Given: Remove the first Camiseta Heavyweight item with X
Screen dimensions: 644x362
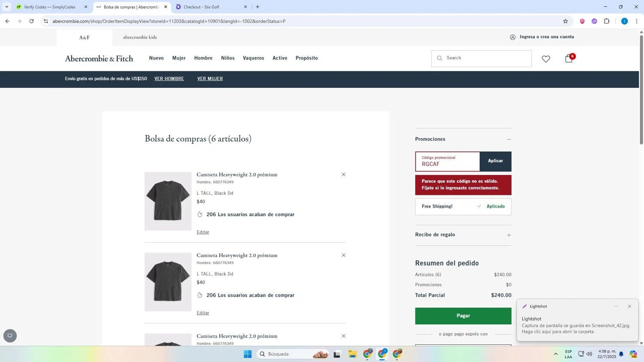Looking at the screenshot, I should (343, 175).
